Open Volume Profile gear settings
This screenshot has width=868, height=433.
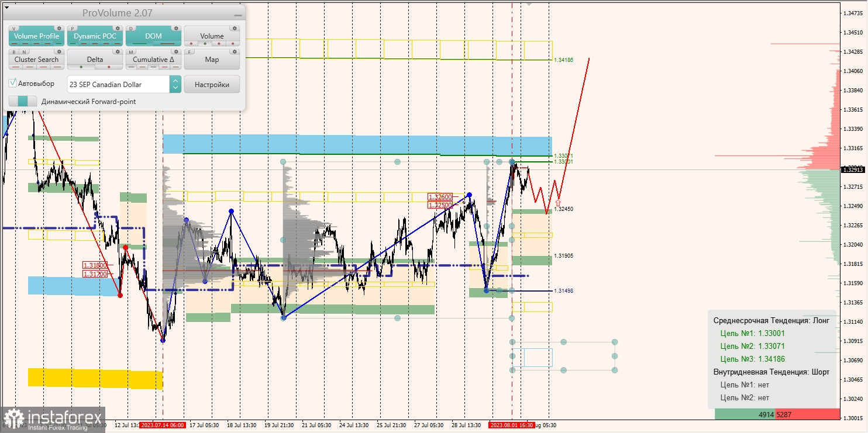tap(59, 28)
